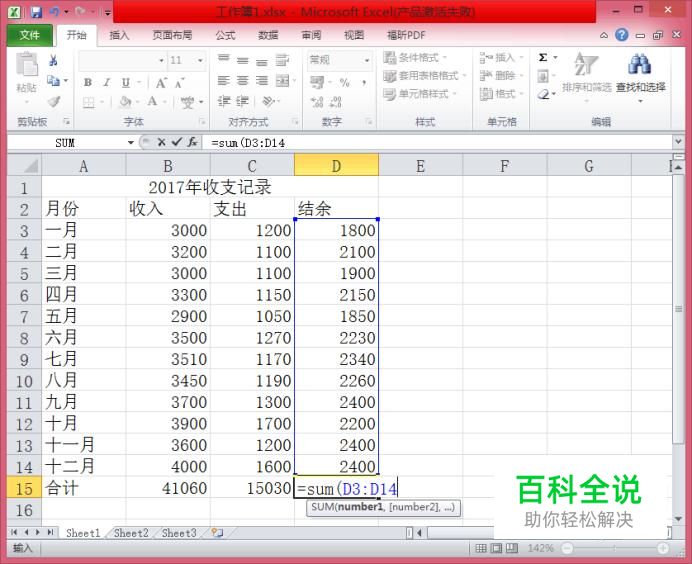Click 插入 insert cells button
The width and height of the screenshot is (692, 564).
click(x=501, y=57)
